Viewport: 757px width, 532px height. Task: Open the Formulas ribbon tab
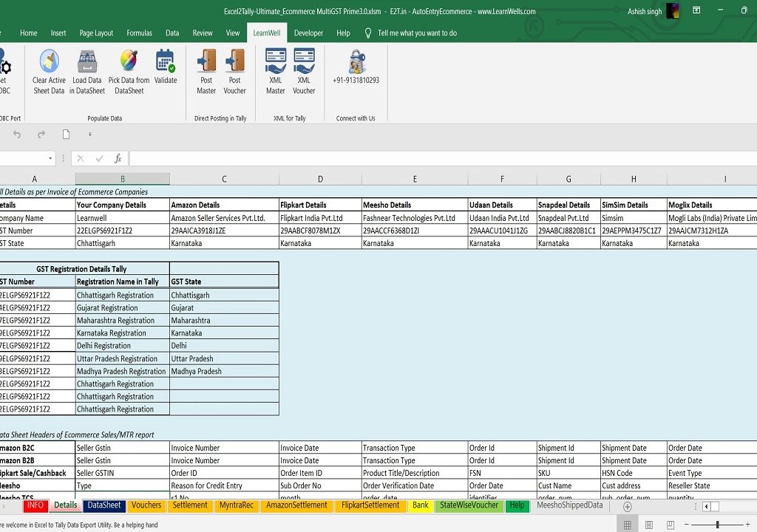coord(139,33)
